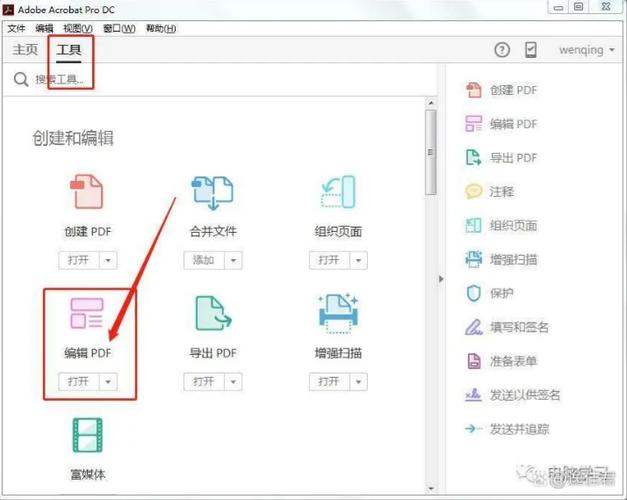The width and height of the screenshot is (627, 500).
Task: Open the 窗口(W) menu
Action: pyautogui.click(x=119, y=28)
